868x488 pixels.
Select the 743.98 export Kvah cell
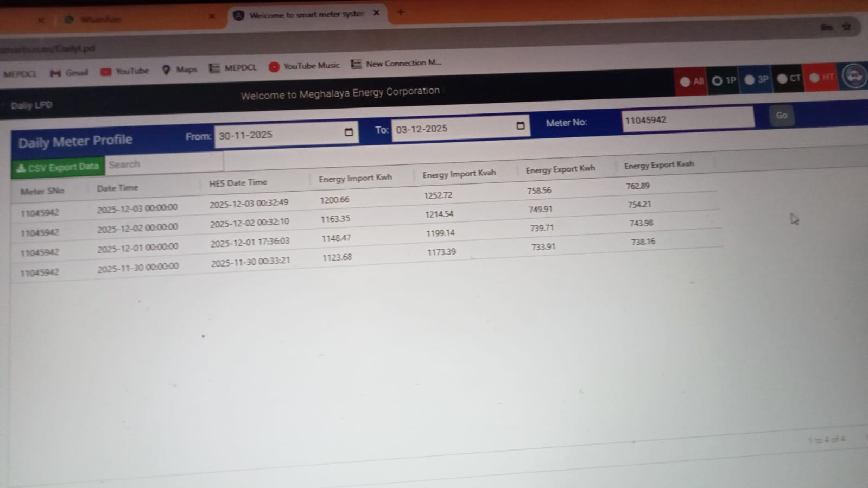pyautogui.click(x=641, y=223)
